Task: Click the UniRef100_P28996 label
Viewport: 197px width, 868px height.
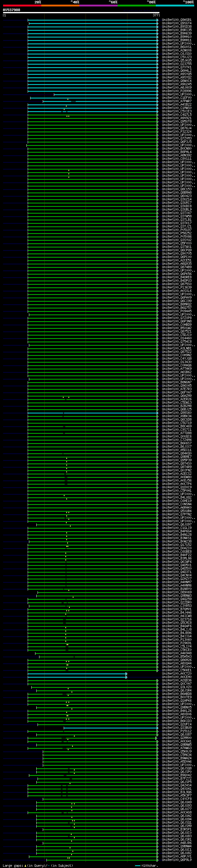Action: coord(177,91)
